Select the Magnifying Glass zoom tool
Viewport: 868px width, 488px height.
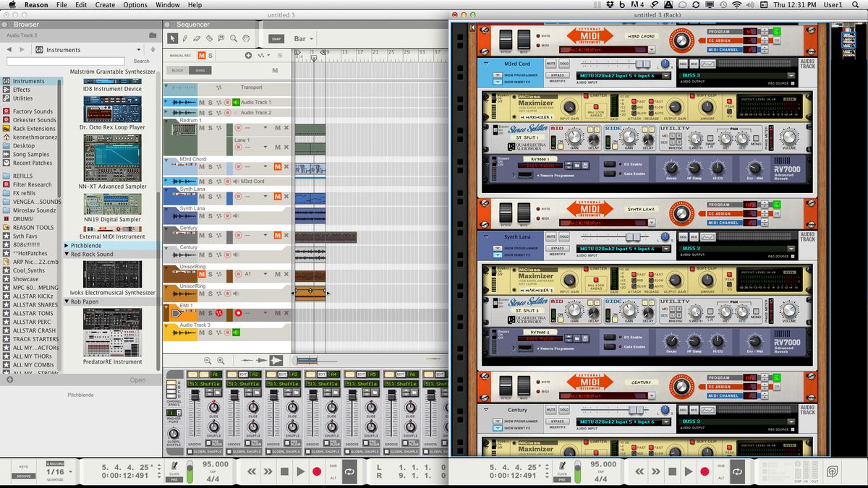234,38
